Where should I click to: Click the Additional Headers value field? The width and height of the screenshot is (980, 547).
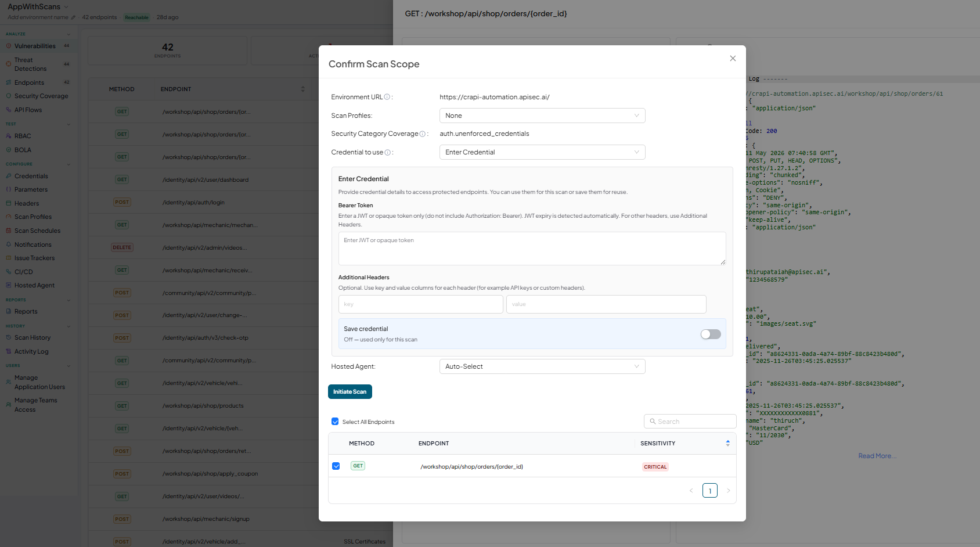[x=606, y=304]
